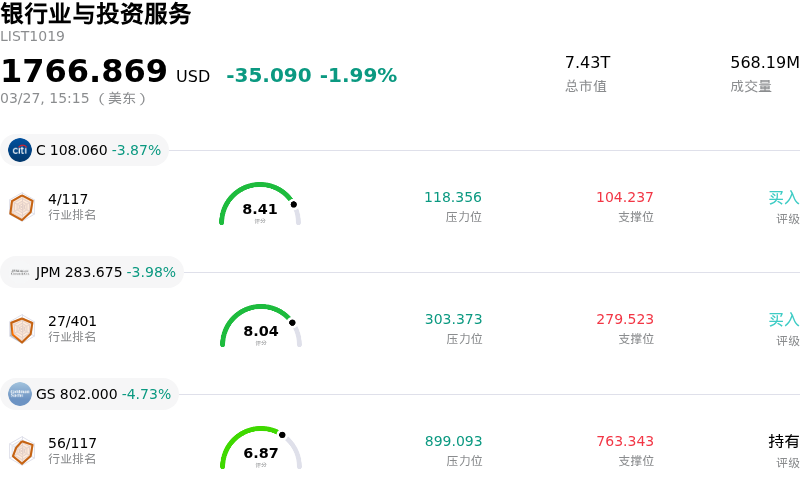Click JPM's 27/401 industry ranking
800x488 pixels.
coord(72,321)
